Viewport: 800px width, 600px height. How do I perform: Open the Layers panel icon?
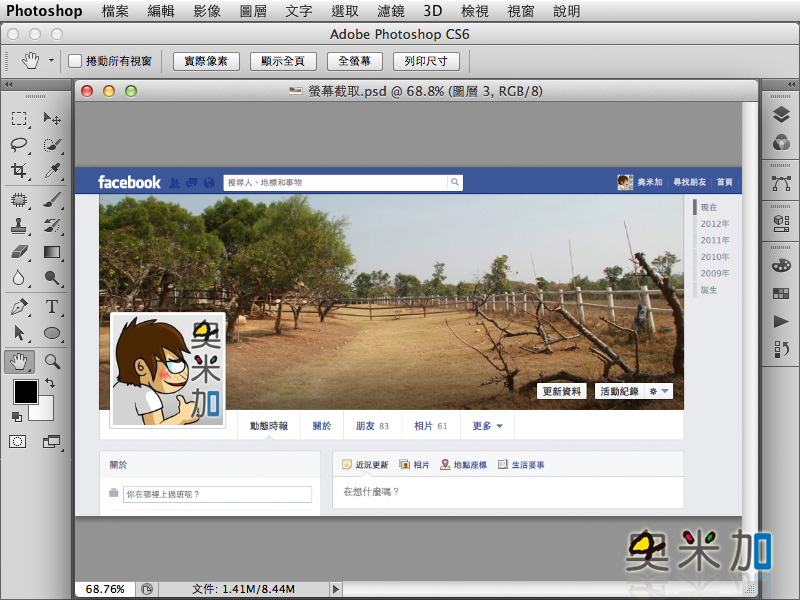pos(781,115)
